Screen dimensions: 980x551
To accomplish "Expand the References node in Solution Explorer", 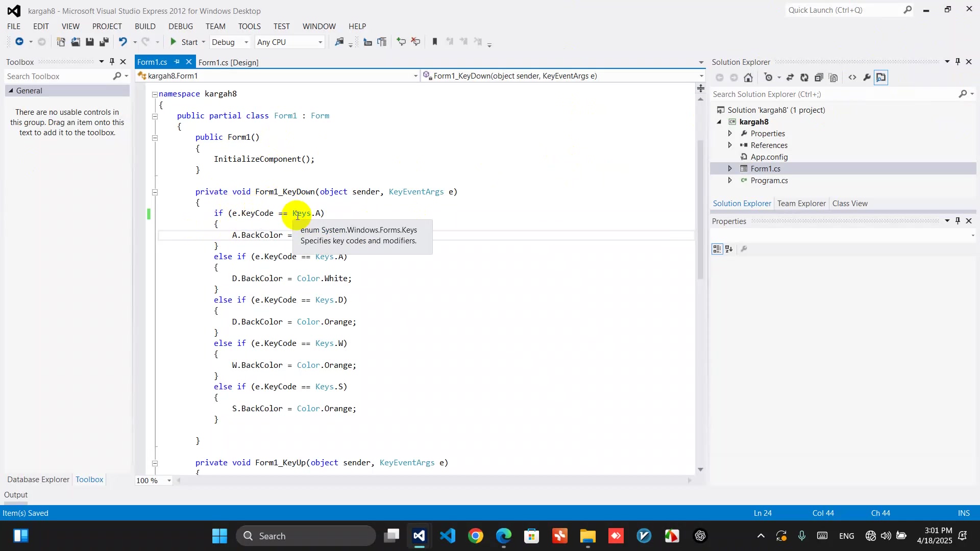I will point(730,145).
